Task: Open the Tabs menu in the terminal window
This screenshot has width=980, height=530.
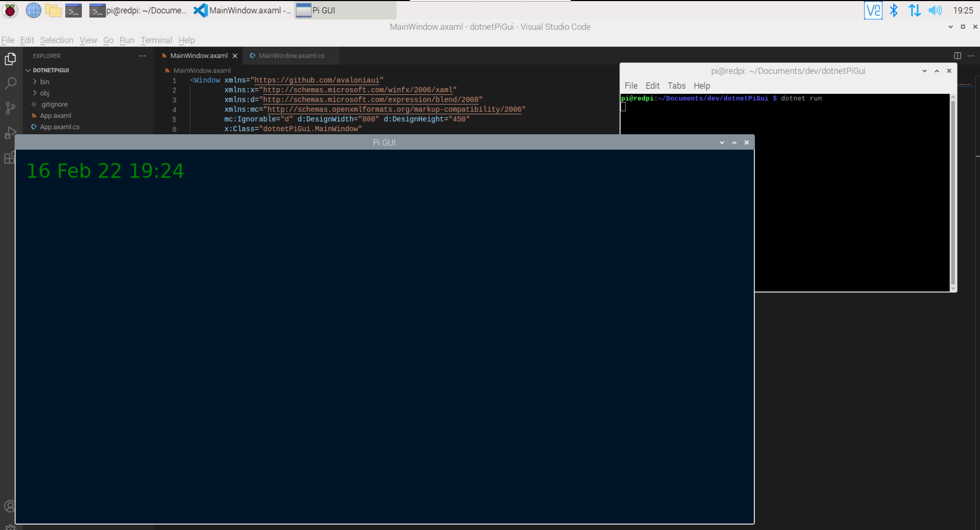Action: coord(676,86)
